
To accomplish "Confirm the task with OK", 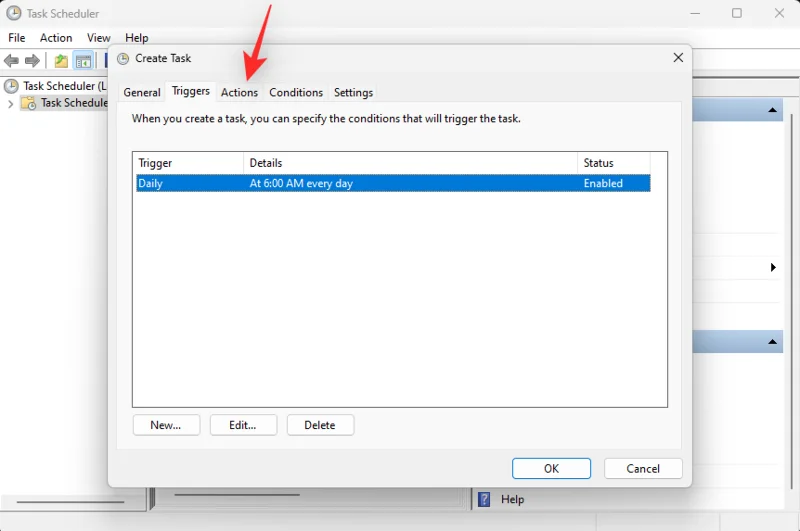I will tap(552, 468).
